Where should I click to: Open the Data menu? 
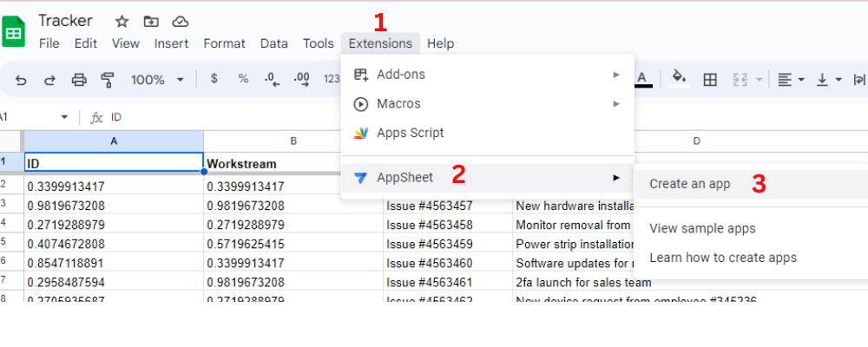click(x=274, y=43)
